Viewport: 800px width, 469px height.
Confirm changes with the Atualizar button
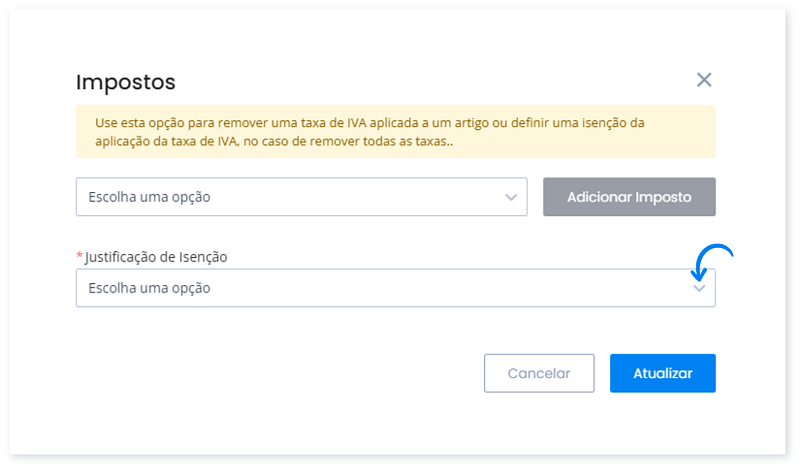tap(663, 373)
